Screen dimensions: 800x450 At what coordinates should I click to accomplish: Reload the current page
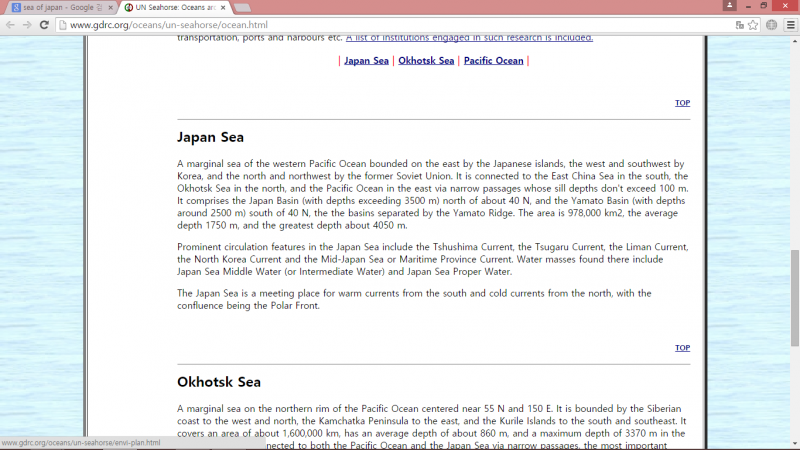tap(44, 24)
